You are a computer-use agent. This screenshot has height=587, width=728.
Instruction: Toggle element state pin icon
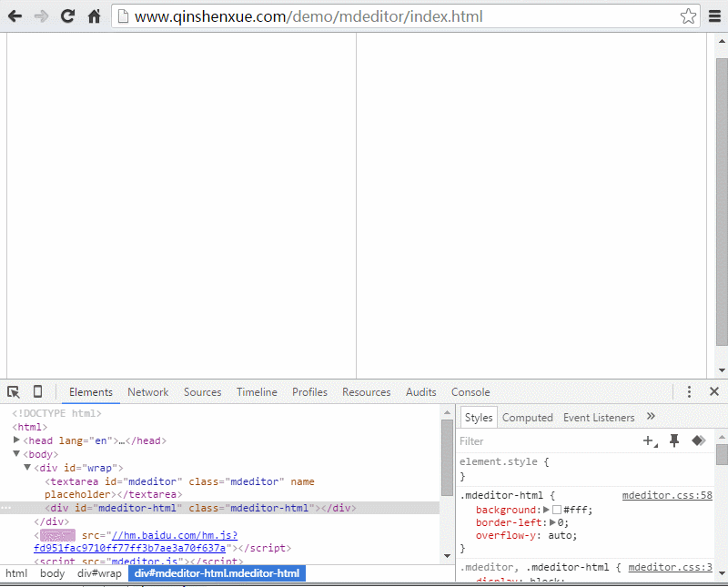674,440
